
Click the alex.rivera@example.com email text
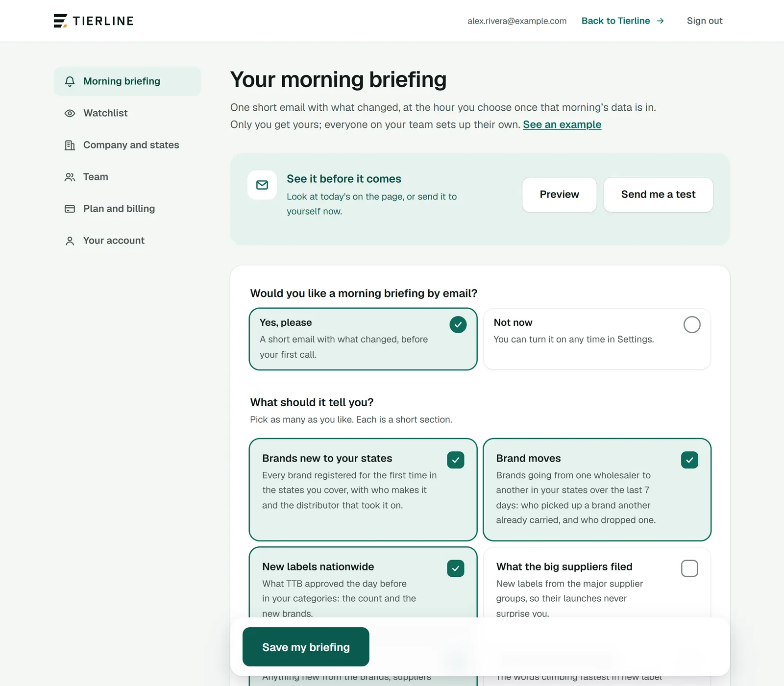click(x=517, y=21)
